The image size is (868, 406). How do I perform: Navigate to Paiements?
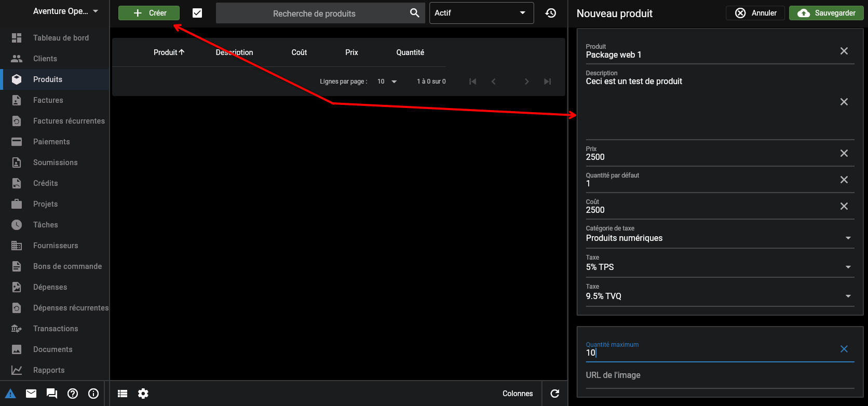pos(55,142)
